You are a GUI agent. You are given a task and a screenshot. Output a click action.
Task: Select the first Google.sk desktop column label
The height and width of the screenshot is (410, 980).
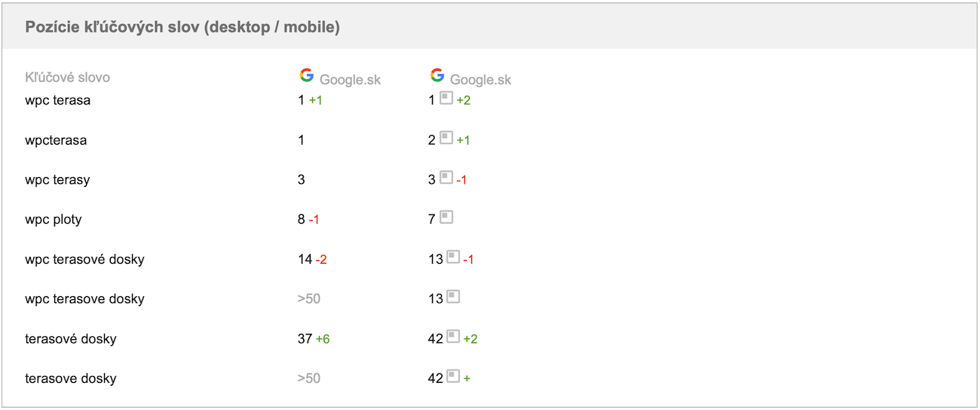[x=351, y=80]
